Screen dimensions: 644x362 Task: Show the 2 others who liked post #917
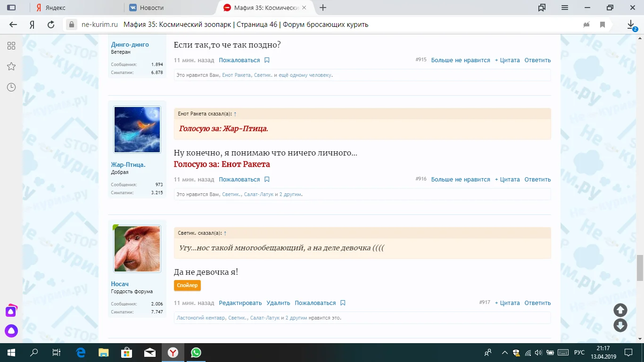[296, 318]
